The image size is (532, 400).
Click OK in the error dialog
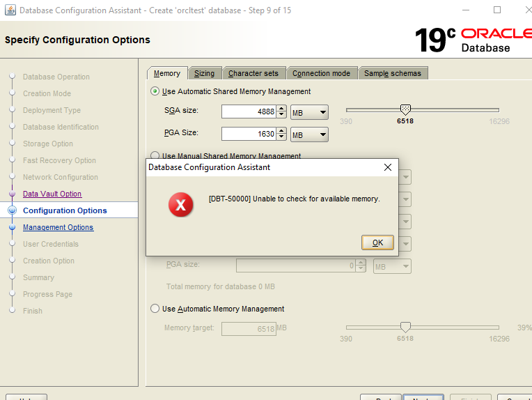point(377,243)
